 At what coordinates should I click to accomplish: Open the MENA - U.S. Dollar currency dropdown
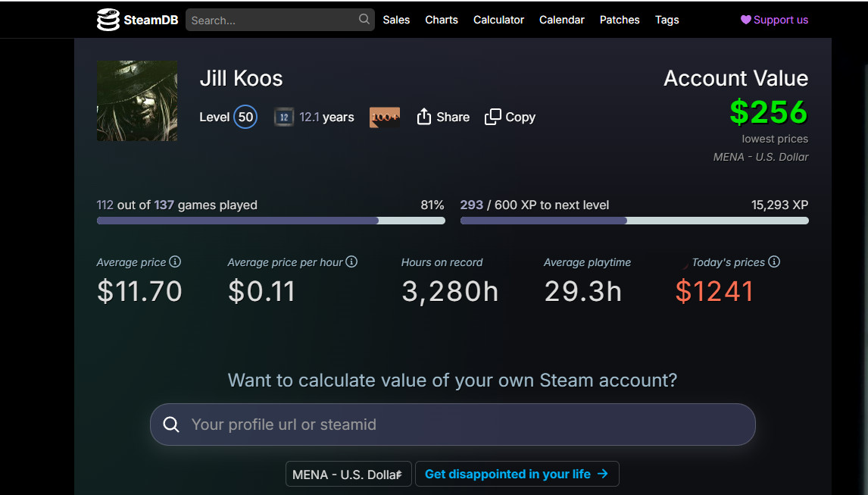coord(348,475)
